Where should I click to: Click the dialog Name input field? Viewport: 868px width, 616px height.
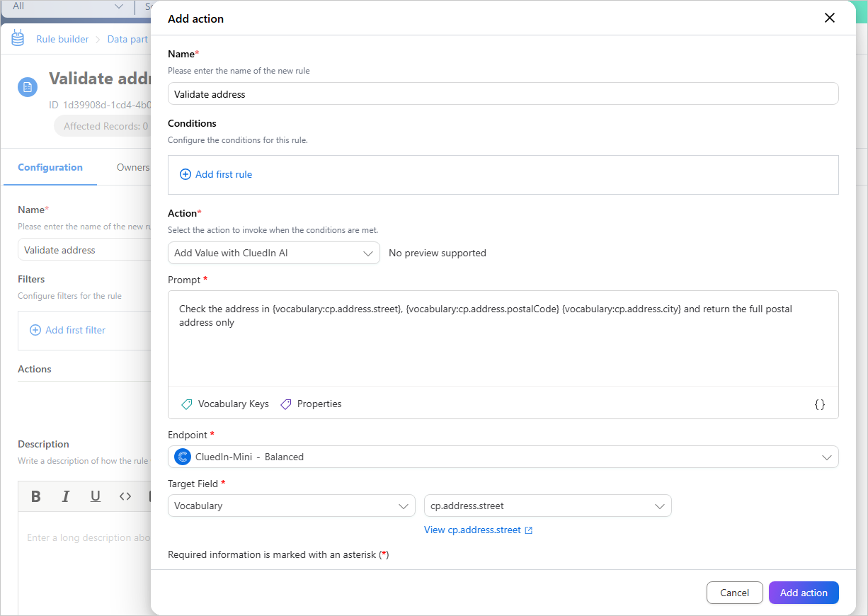click(503, 93)
